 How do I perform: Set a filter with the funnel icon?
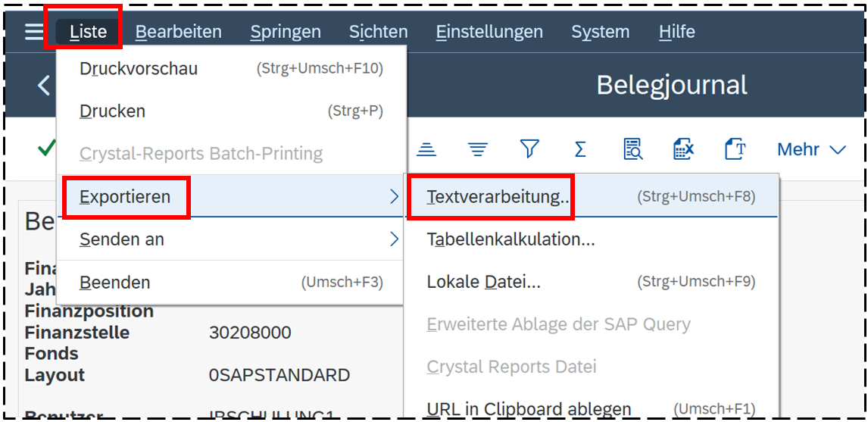(x=529, y=149)
